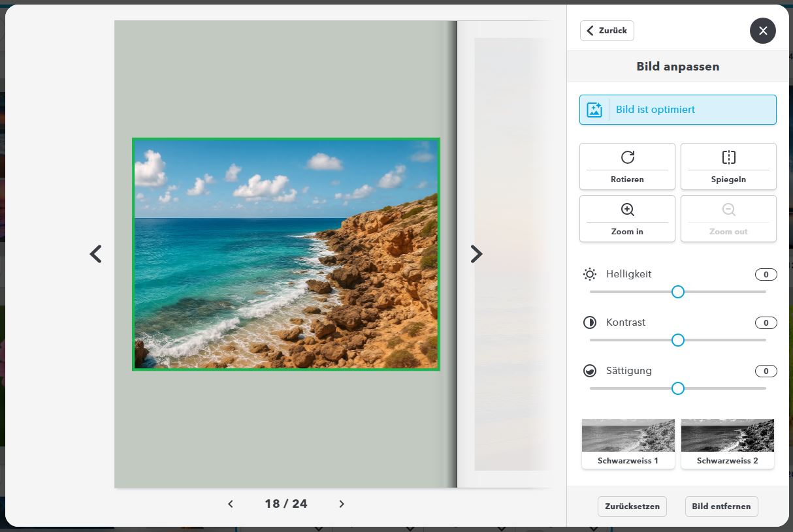The image size is (793, 532).
Task: Click the Bild ist optimiert icon
Action: pyautogui.click(x=594, y=110)
